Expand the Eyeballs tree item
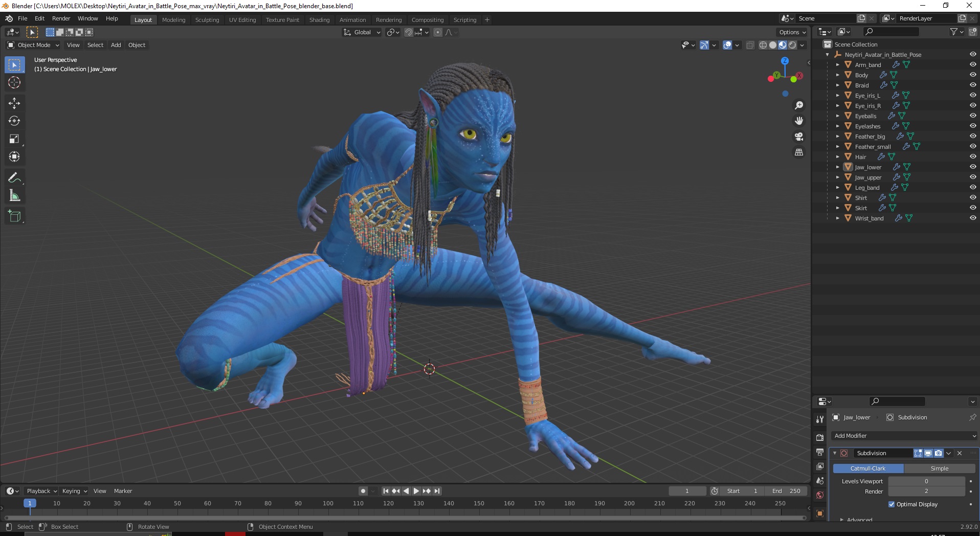Viewport: 980px width, 536px height. coord(837,116)
